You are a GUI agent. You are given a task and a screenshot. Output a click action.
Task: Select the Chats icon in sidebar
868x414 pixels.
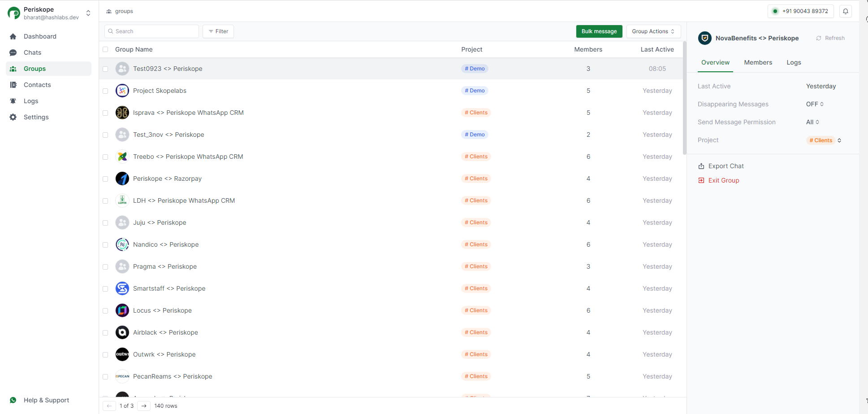coord(13,52)
